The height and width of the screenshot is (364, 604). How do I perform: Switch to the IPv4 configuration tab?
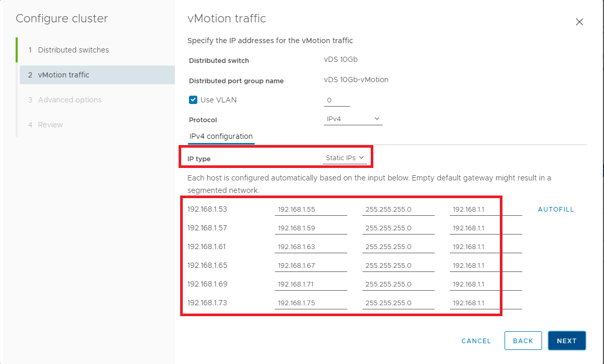pyautogui.click(x=221, y=137)
